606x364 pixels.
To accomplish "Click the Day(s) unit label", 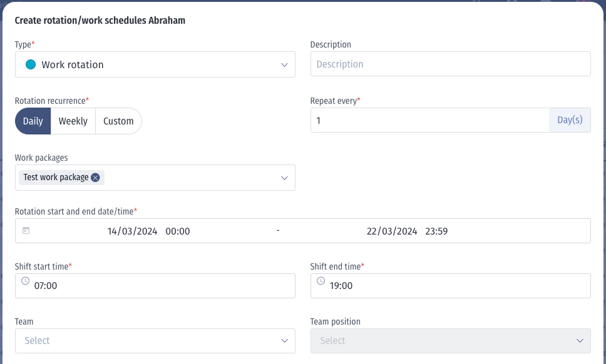I will click(x=570, y=120).
